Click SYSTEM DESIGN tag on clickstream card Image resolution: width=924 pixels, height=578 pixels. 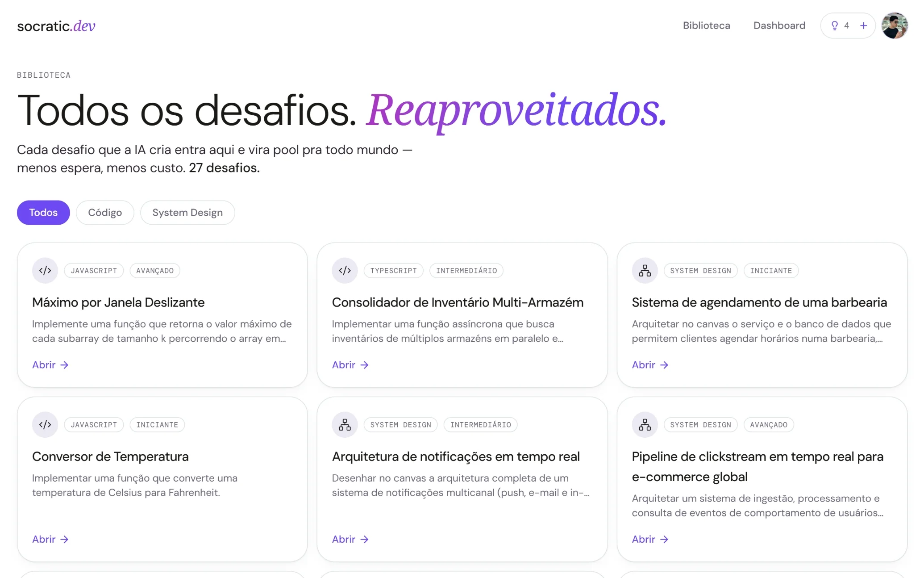coord(700,425)
